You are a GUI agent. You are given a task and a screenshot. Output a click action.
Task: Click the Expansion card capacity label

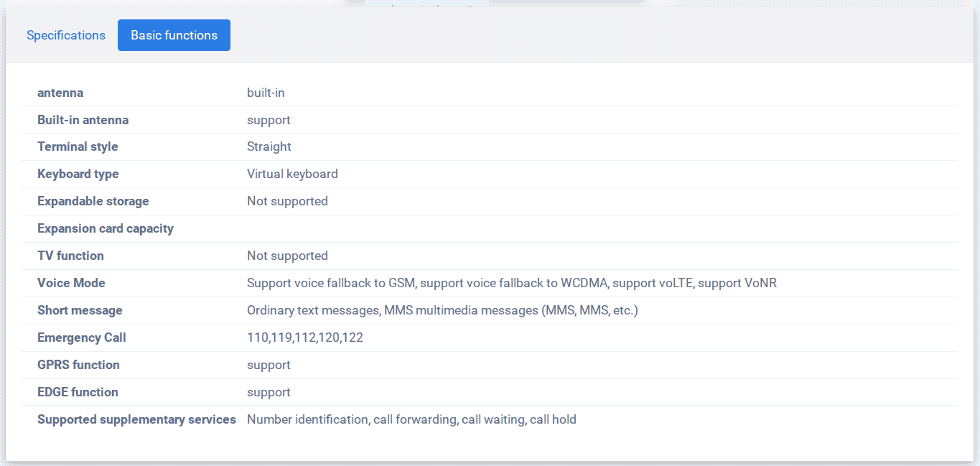point(106,228)
